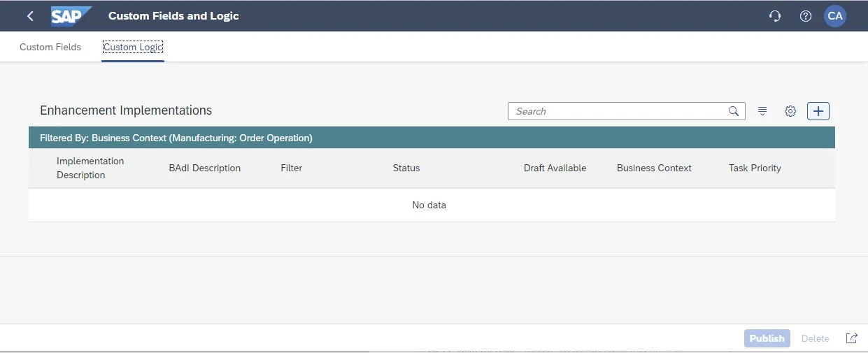Click the share export icon in footer
868x353 pixels.
click(x=851, y=338)
